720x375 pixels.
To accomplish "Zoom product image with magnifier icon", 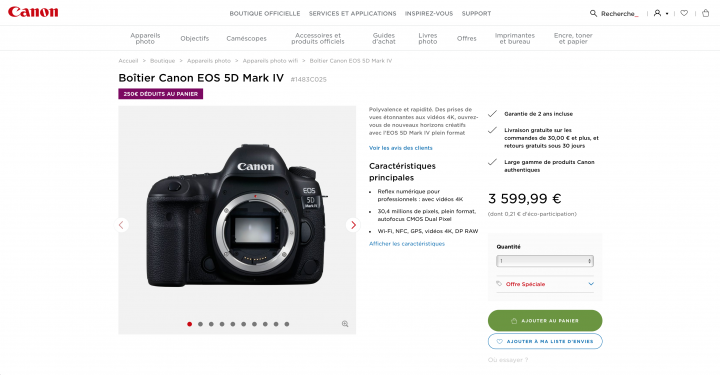I will [345, 324].
